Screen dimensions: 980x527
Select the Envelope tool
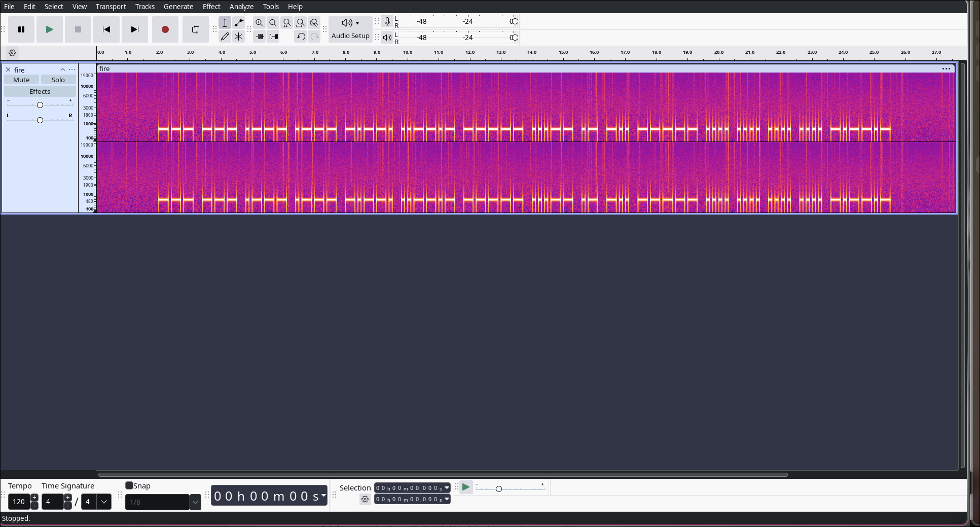(x=238, y=23)
